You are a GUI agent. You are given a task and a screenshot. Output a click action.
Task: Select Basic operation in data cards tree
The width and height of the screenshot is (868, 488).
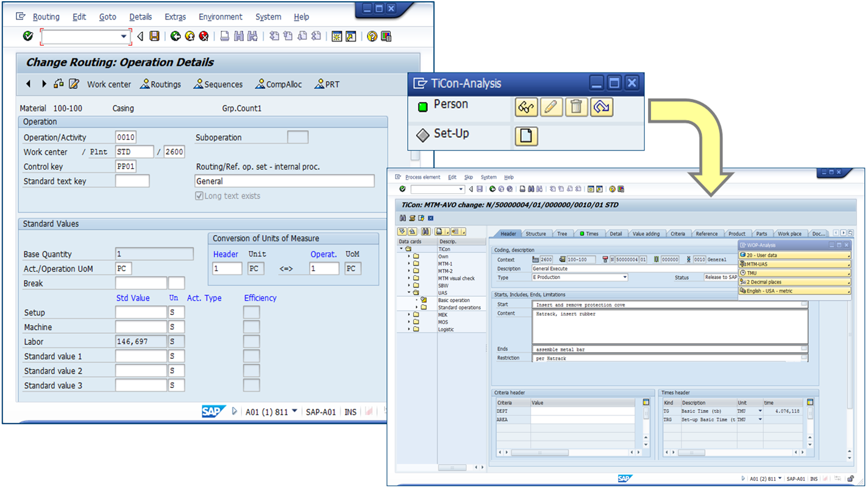(x=454, y=300)
